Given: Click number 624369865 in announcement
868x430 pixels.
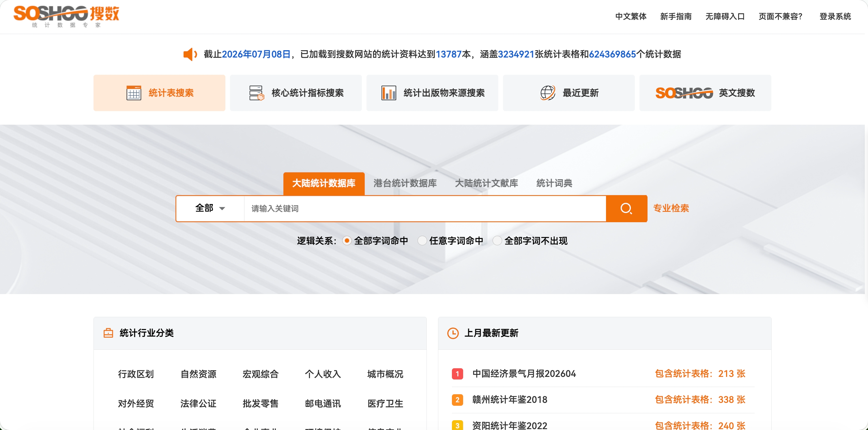Looking at the screenshot, I should point(612,54).
